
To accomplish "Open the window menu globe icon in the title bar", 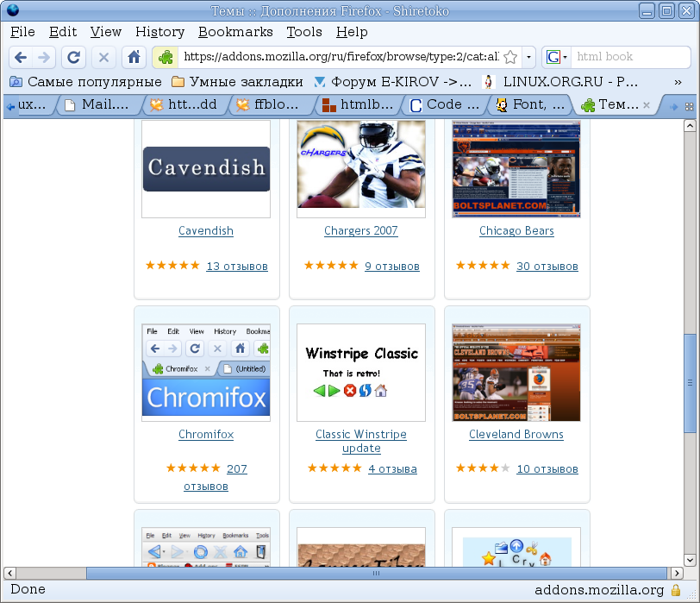I will [12, 10].
